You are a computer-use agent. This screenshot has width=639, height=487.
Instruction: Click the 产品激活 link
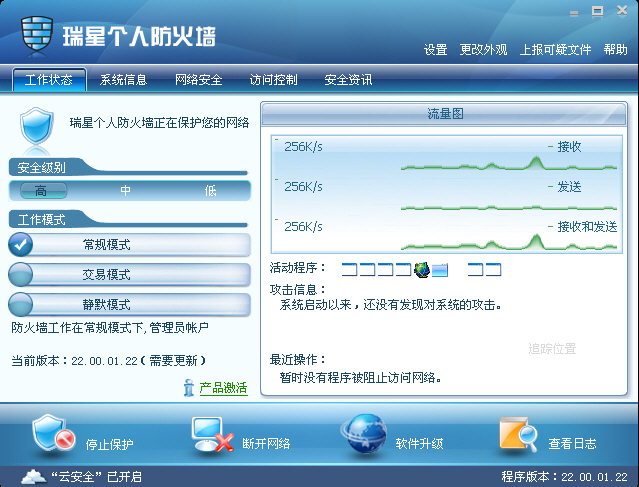223,388
